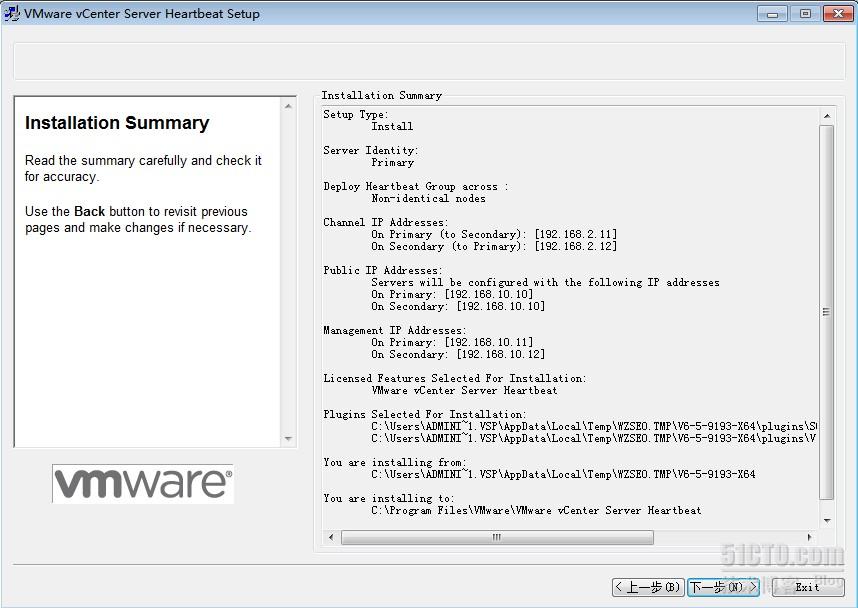Click the Exit button
The height and width of the screenshot is (608, 858).
[x=808, y=587]
